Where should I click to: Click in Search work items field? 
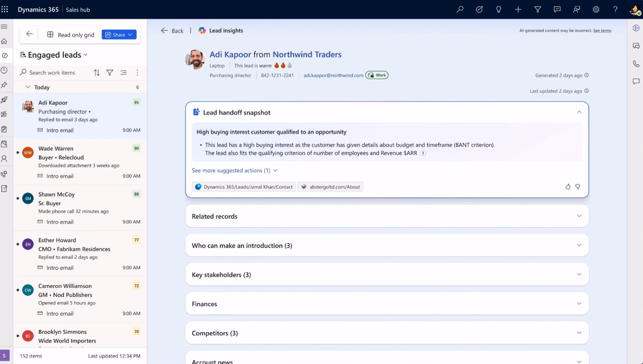click(53, 73)
